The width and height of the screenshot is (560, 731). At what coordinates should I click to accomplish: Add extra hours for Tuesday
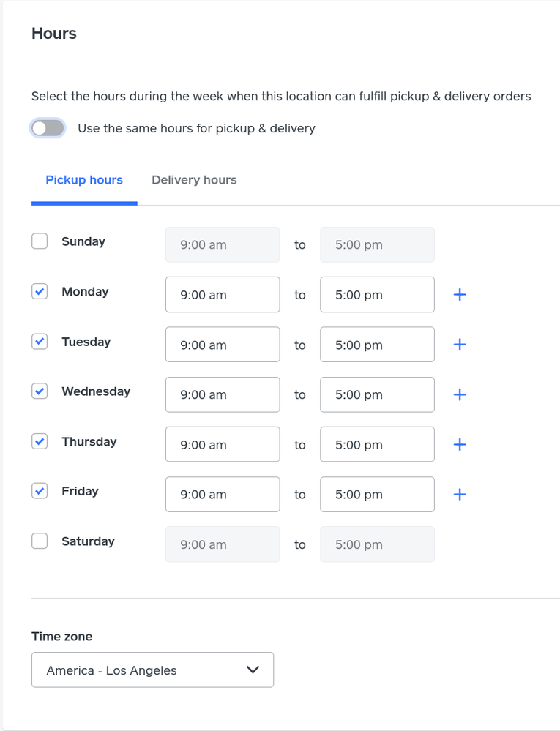(460, 345)
